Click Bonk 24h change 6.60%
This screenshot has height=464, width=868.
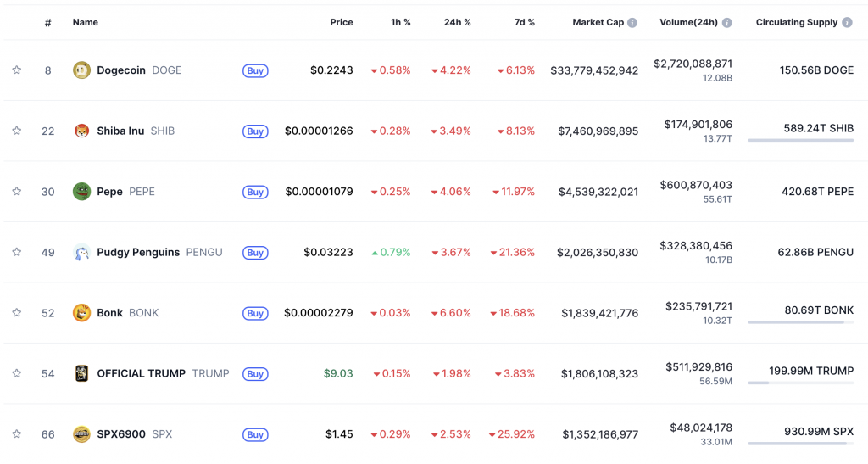(451, 313)
